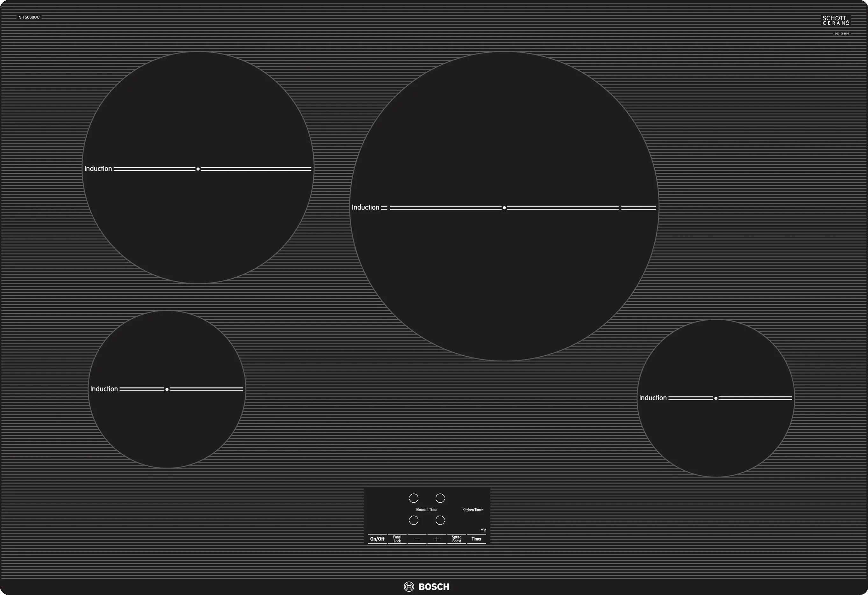The image size is (868, 595).
Task: Click the Bosch logo at bottom
Action: tap(427, 586)
